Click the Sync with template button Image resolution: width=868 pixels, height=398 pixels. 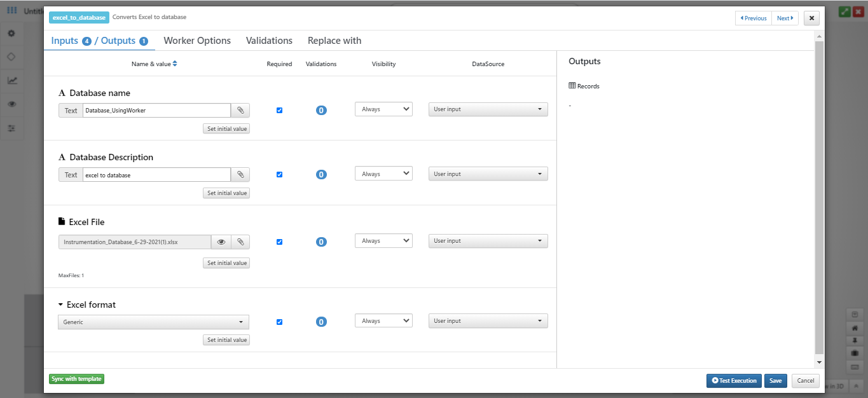76,378
